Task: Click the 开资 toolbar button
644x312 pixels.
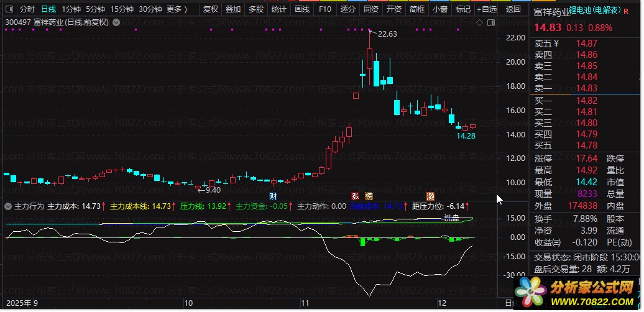Action: click(394, 9)
